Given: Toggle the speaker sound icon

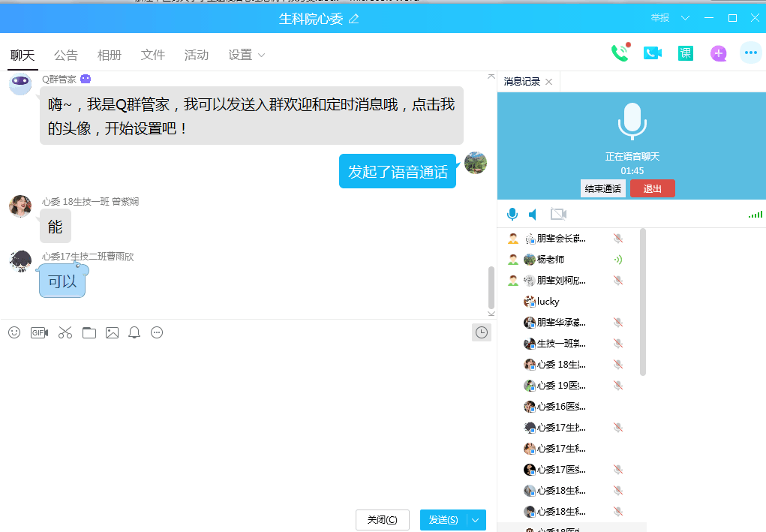Looking at the screenshot, I should tap(533, 215).
